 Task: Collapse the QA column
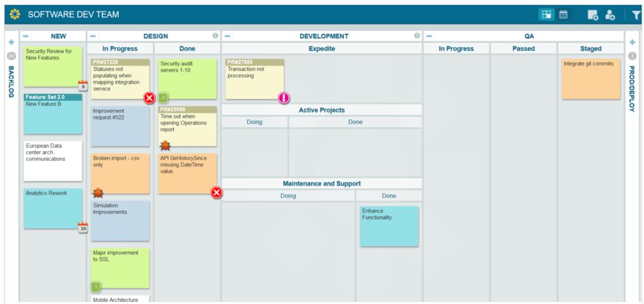pyautogui.click(x=429, y=36)
